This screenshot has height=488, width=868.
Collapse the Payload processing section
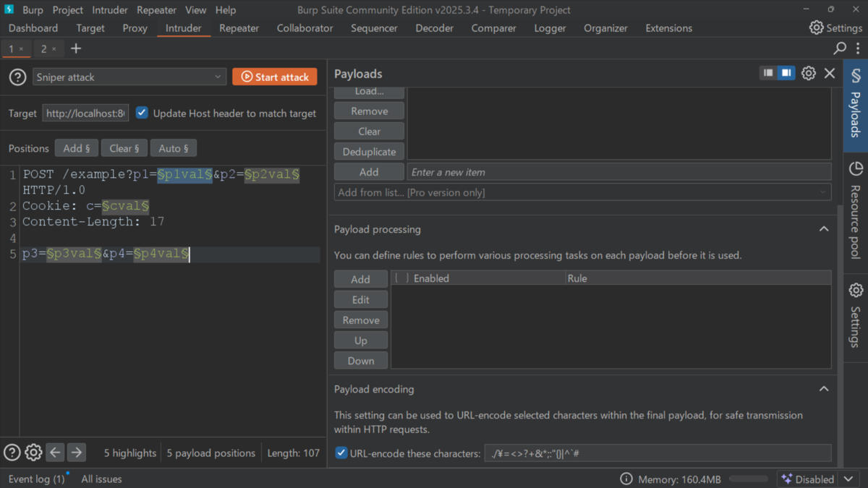(823, 229)
